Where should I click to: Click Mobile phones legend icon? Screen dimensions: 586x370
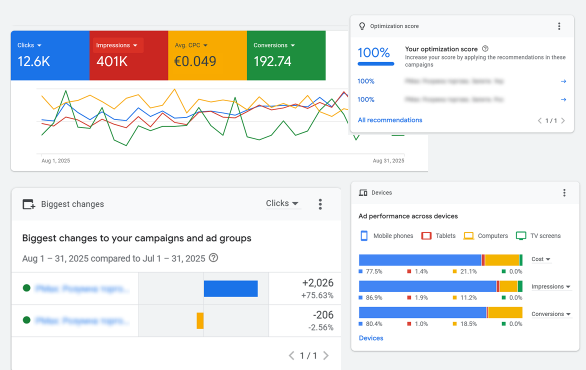(x=364, y=236)
